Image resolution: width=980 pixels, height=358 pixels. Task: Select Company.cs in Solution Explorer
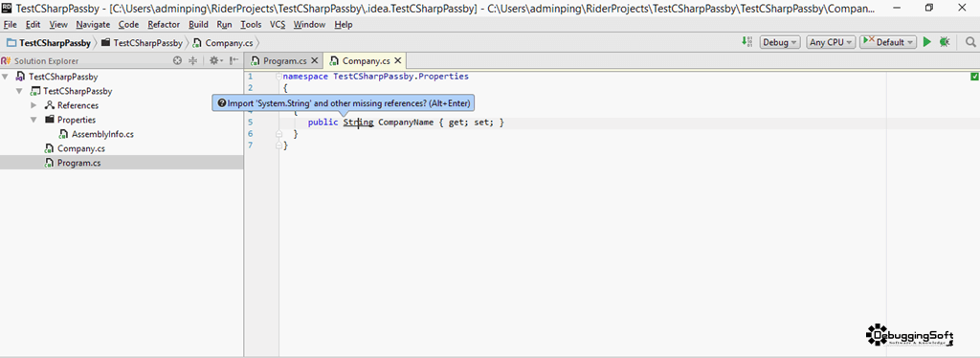click(80, 148)
